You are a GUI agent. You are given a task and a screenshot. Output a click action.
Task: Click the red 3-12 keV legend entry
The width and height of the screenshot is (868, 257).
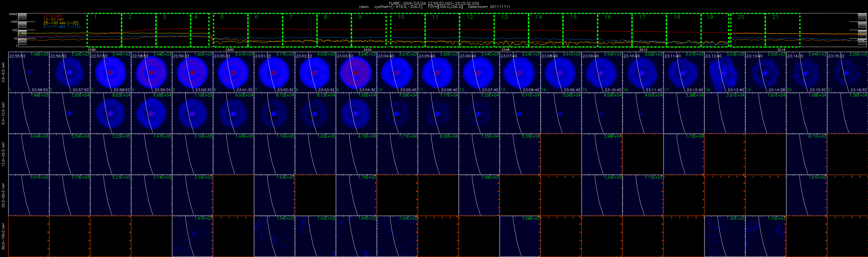(x=53, y=16)
